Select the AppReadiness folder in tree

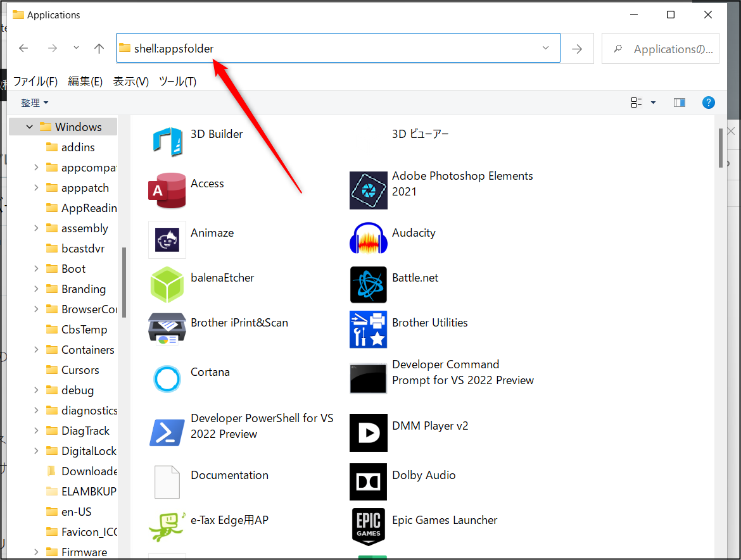[81, 208]
